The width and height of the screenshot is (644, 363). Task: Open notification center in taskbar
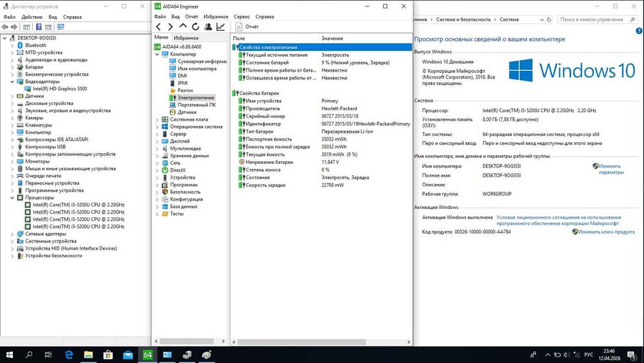tap(631, 355)
